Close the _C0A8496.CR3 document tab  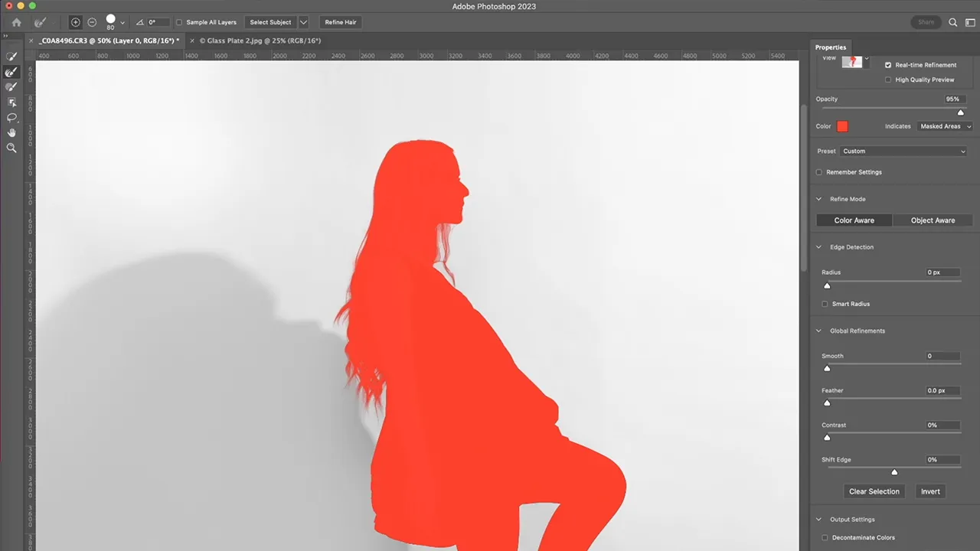[x=31, y=41]
